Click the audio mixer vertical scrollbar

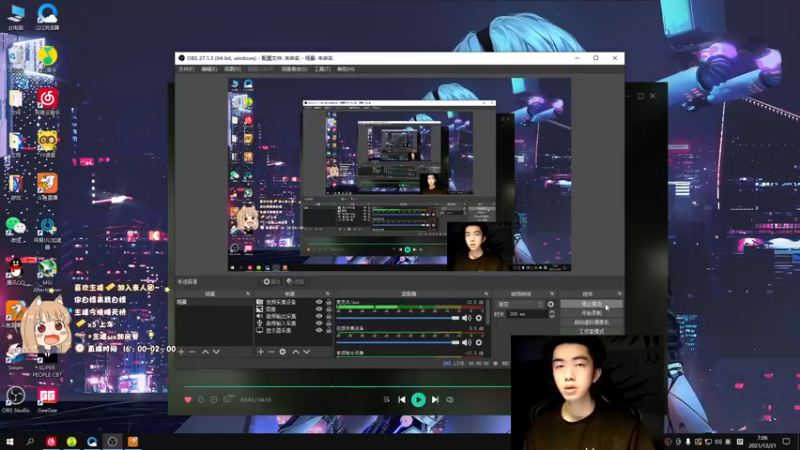(x=488, y=312)
